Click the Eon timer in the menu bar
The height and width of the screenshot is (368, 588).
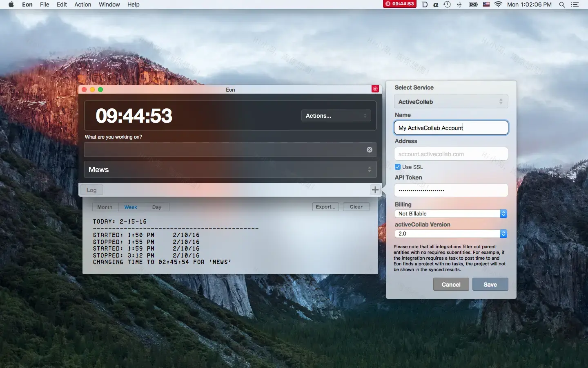pyautogui.click(x=401, y=4)
